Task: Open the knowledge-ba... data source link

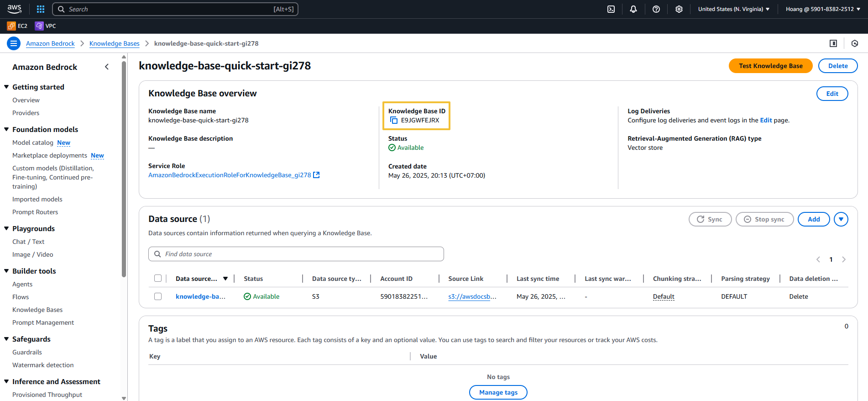Action: click(x=200, y=296)
